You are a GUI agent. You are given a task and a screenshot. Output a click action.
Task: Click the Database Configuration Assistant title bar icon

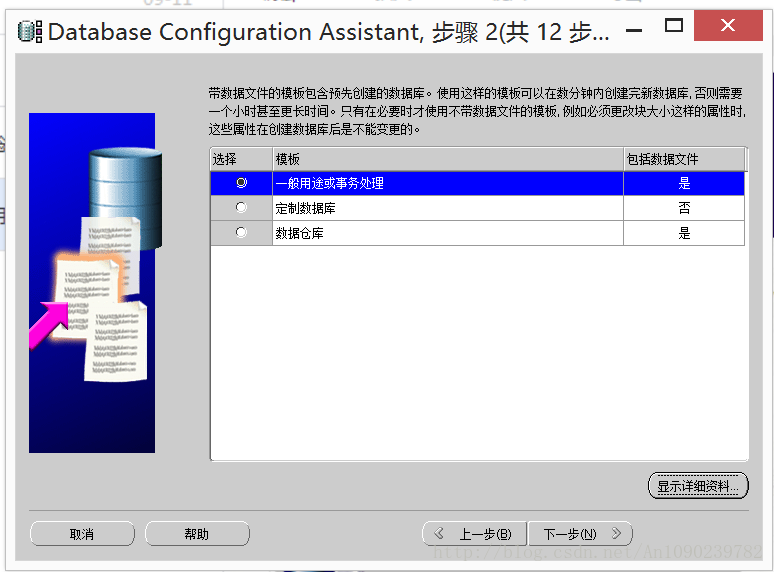30,32
